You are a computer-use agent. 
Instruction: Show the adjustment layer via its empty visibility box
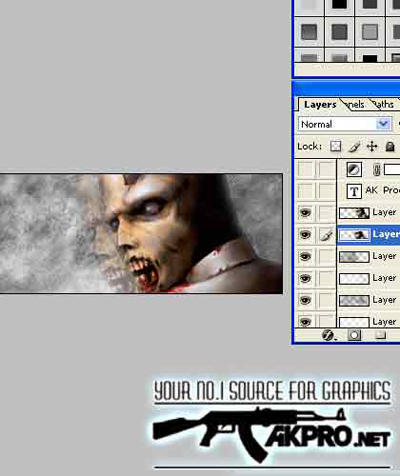point(305,169)
